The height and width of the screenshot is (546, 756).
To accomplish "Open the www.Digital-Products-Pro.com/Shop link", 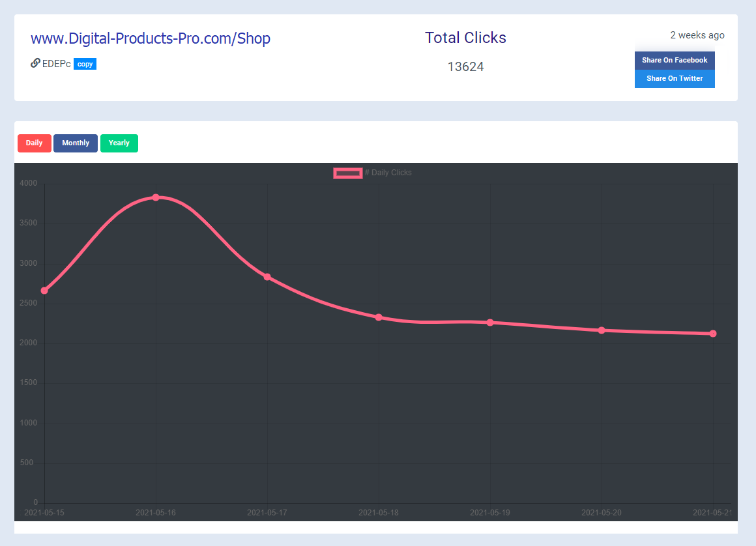I will pyautogui.click(x=151, y=38).
